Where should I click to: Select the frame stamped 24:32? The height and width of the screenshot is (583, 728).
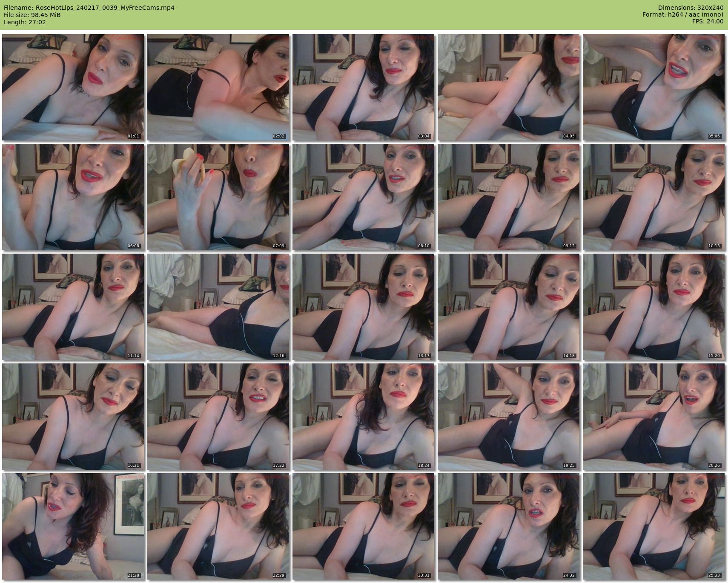pyautogui.click(x=509, y=526)
